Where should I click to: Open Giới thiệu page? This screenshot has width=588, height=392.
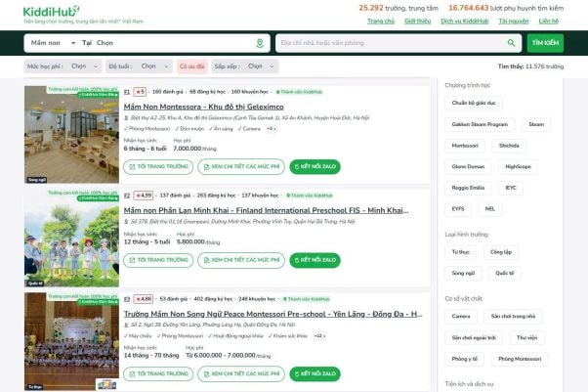click(x=418, y=22)
